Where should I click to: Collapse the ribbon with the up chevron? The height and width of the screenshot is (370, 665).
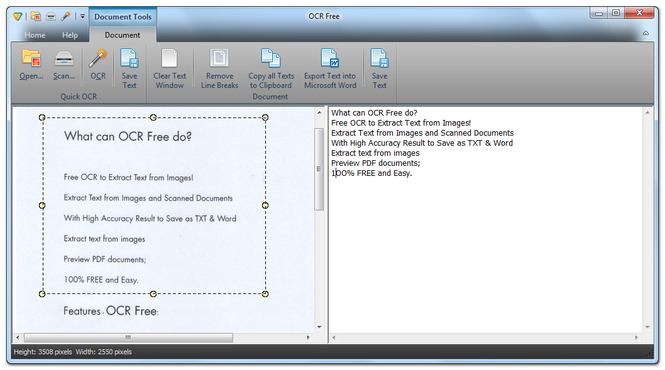click(645, 33)
